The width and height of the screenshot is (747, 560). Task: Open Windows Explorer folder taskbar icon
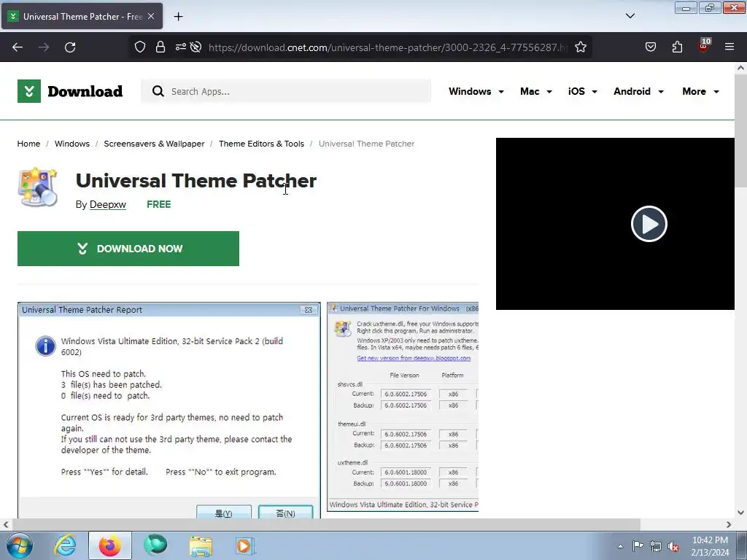[201, 545]
